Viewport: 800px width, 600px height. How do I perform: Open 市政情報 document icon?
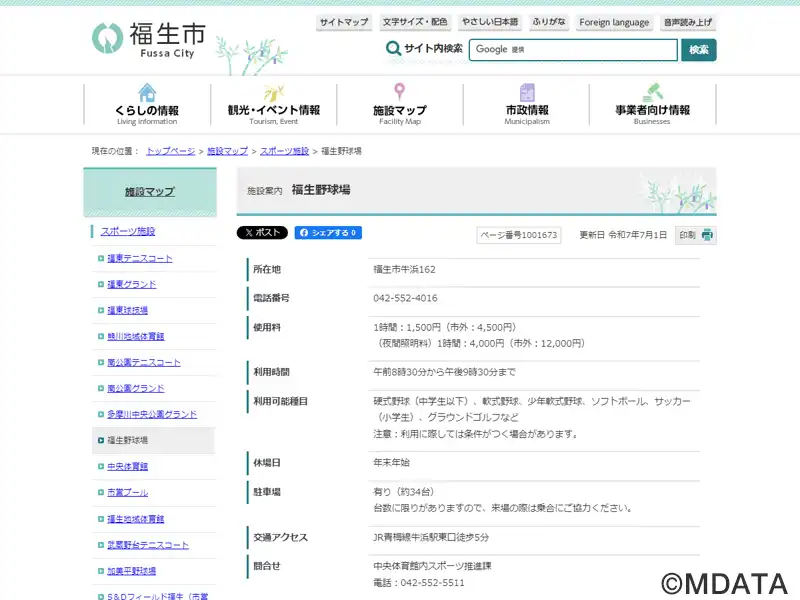tap(527, 93)
